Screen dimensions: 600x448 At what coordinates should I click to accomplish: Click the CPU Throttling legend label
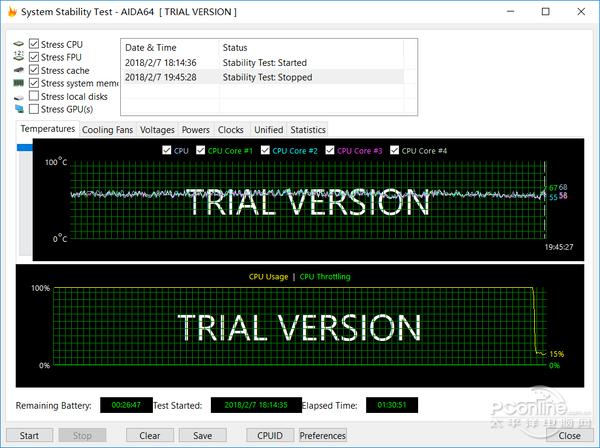pos(325,277)
